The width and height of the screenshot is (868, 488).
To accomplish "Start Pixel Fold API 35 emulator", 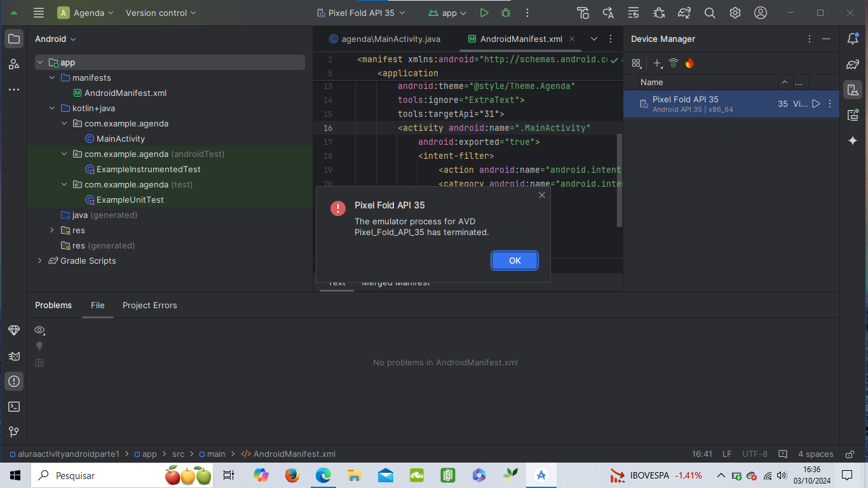I will 817,104.
